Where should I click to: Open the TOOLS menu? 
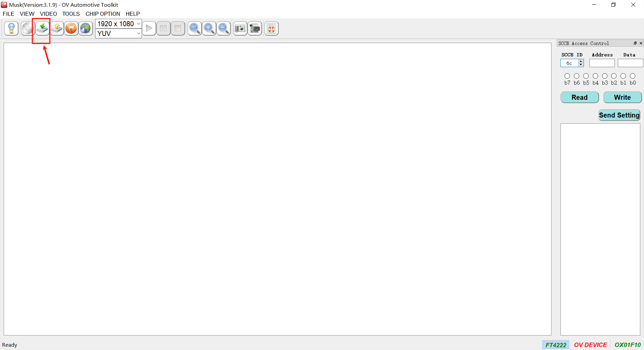click(x=71, y=14)
